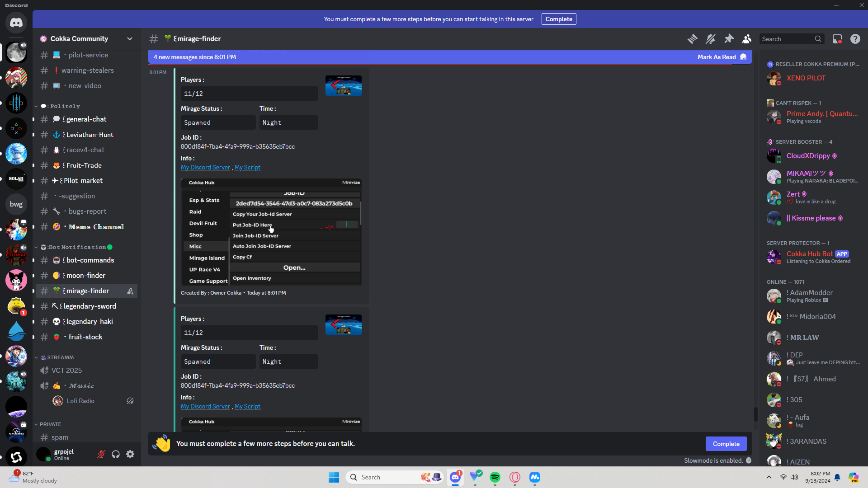Open the Meme-Channel channel
The height and width of the screenshot is (488, 868).
(x=87, y=227)
